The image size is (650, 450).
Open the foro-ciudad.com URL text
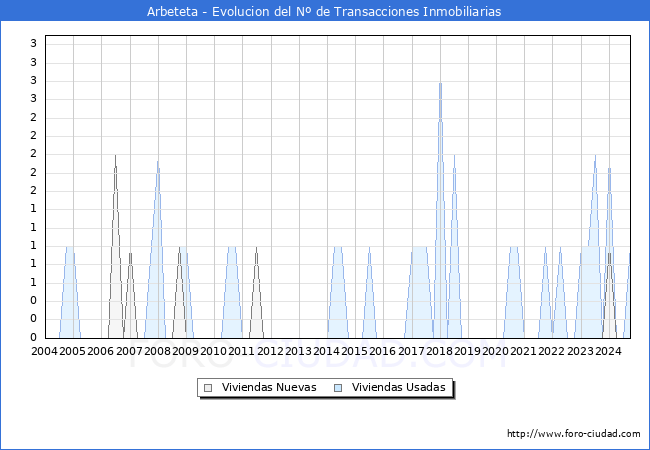(574, 434)
